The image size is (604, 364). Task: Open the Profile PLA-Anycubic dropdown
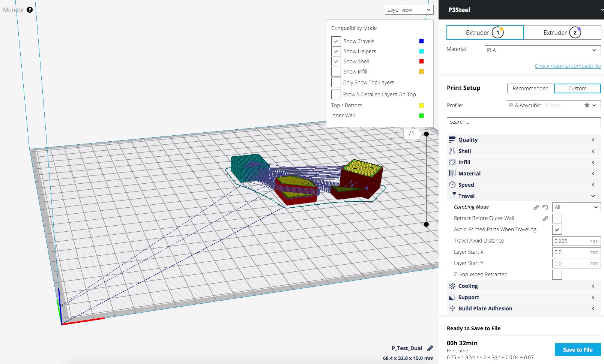554,105
